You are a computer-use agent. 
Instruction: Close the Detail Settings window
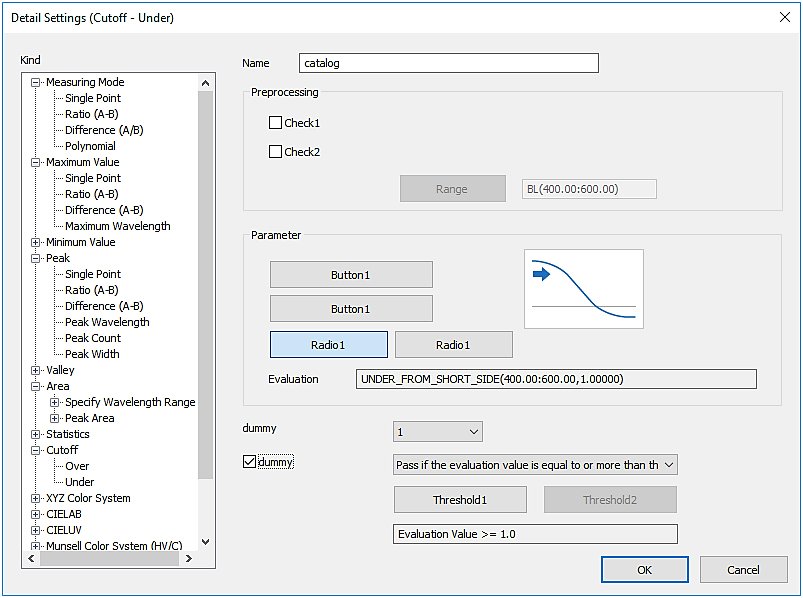coord(784,17)
